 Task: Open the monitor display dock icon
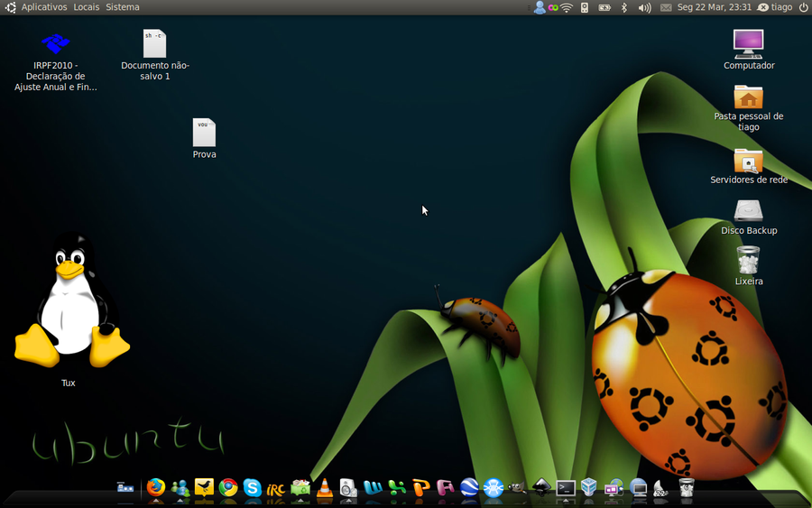point(639,488)
